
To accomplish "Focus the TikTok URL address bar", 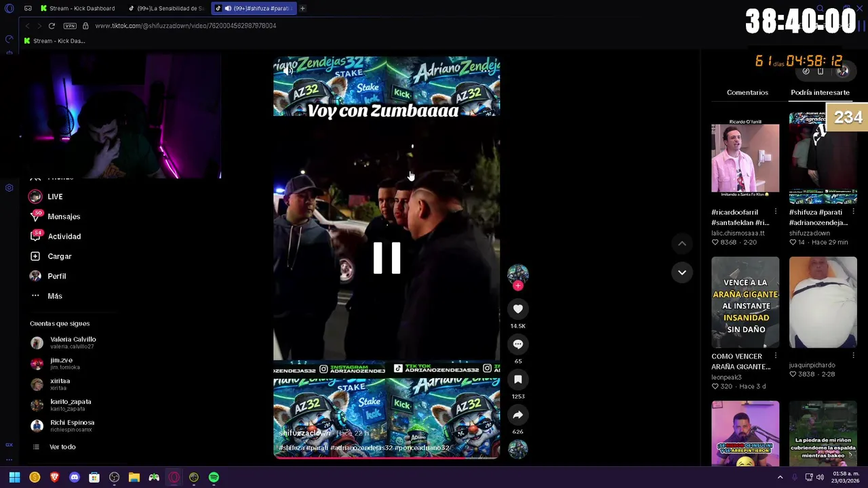I will 185,26.
